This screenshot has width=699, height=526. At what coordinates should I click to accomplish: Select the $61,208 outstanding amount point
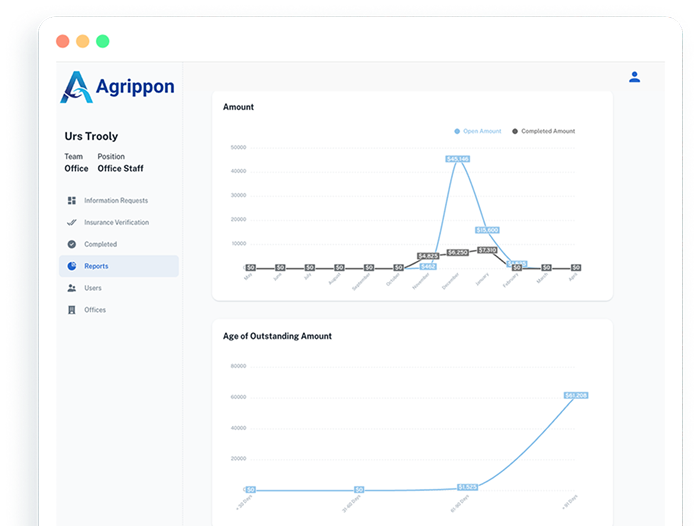pos(575,396)
